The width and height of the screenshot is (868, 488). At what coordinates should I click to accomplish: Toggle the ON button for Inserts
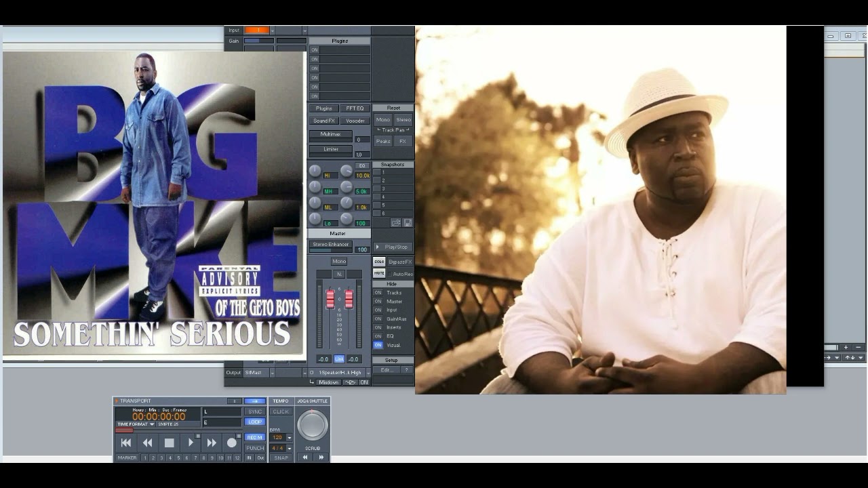(378, 327)
